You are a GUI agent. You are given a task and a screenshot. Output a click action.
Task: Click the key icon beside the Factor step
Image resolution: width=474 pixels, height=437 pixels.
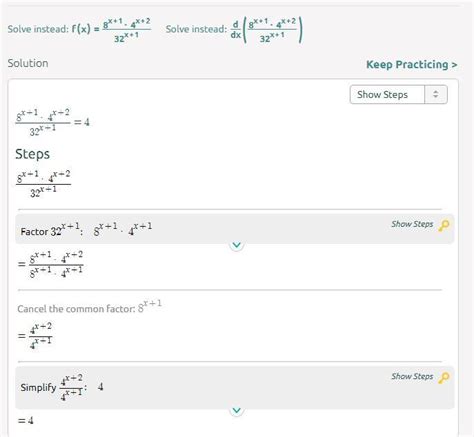444,226
